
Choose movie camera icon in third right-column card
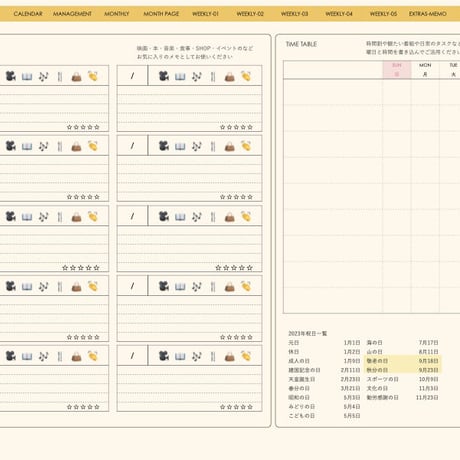164,216
